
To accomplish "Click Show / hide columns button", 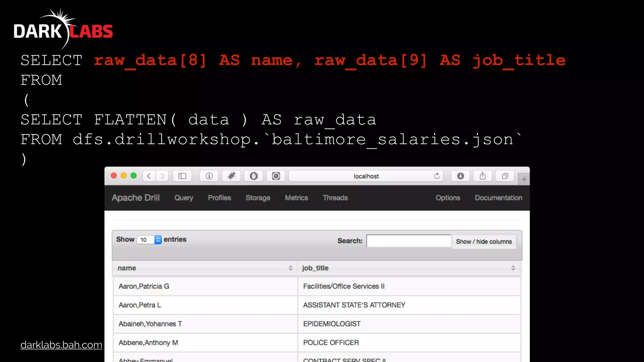I will (484, 241).
